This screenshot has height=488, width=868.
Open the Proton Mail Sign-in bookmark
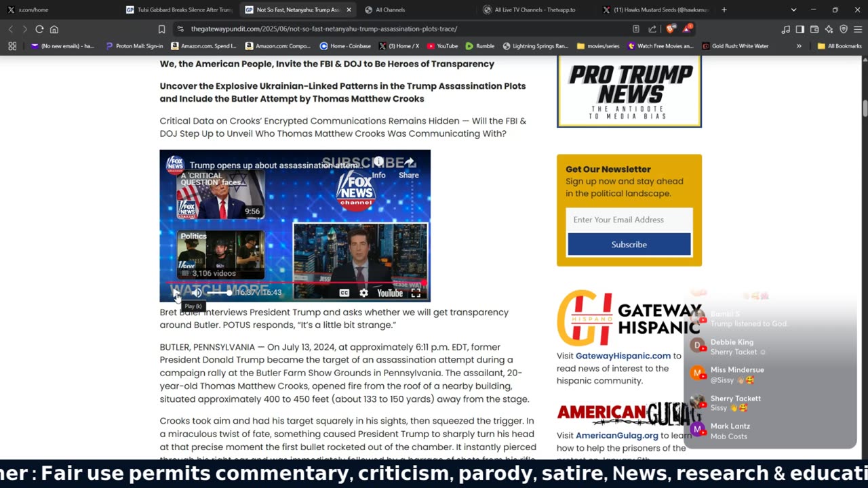click(x=134, y=46)
